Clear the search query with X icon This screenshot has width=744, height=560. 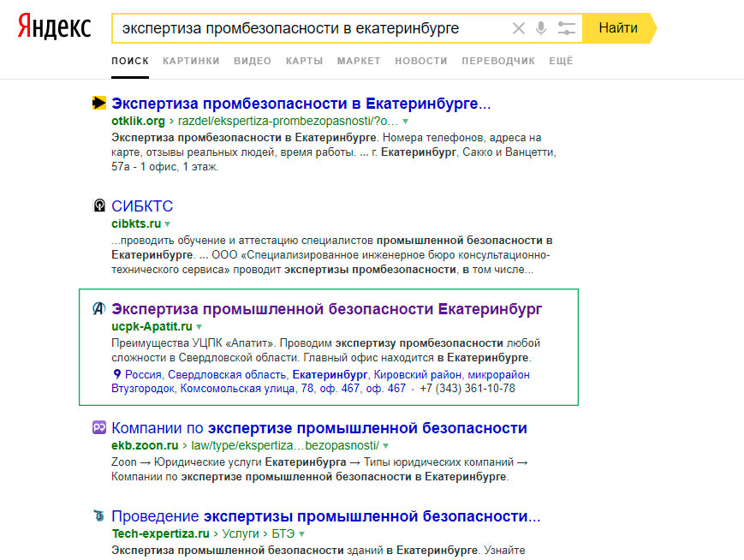pos(518,28)
